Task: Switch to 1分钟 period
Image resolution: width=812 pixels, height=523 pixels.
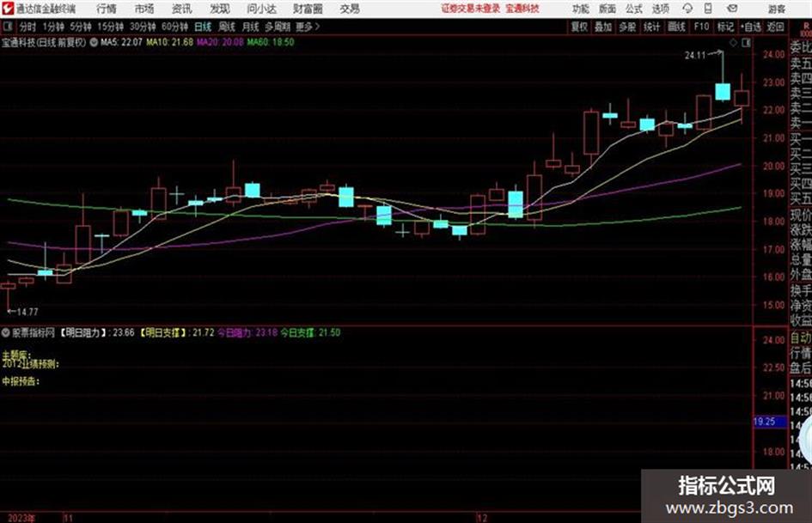Action: (x=53, y=27)
